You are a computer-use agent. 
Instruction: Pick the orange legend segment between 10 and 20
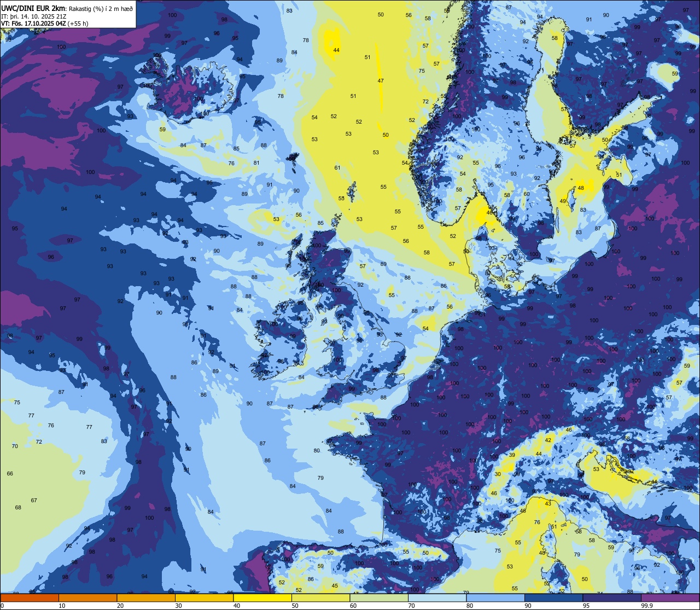pos(87,597)
